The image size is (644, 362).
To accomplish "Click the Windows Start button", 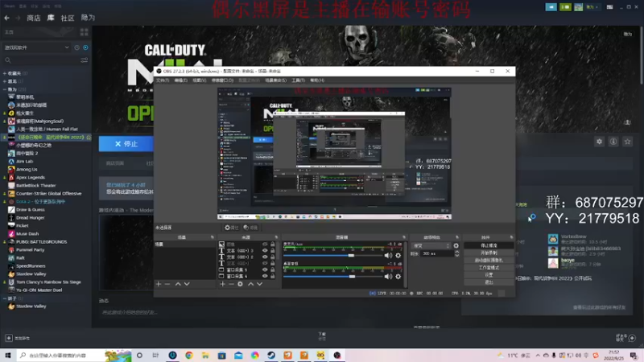I will pos(8,356).
